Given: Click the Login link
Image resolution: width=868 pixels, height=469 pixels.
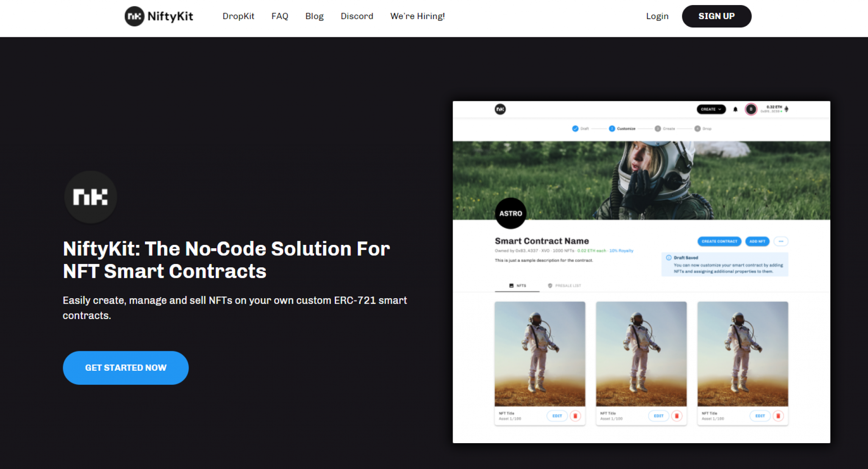Looking at the screenshot, I should (x=657, y=16).
